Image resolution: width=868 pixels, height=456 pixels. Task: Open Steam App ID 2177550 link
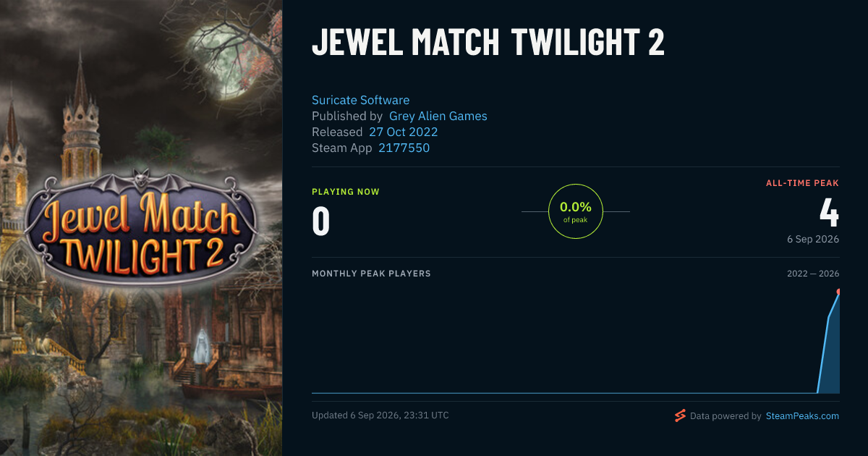click(x=404, y=148)
